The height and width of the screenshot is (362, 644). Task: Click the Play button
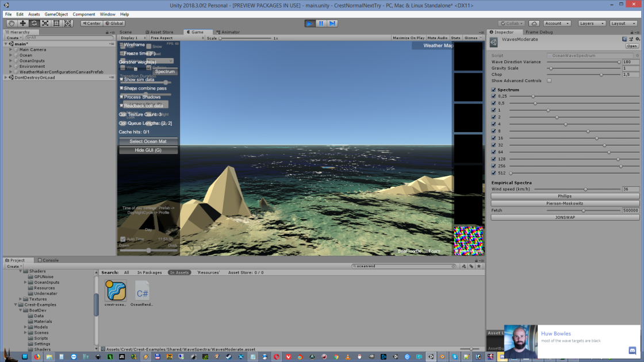point(310,24)
